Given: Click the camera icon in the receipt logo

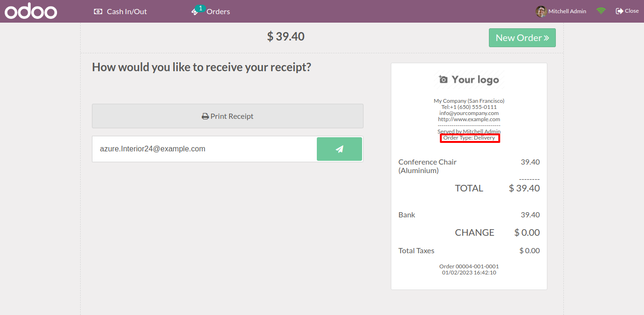Looking at the screenshot, I should click(443, 80).
